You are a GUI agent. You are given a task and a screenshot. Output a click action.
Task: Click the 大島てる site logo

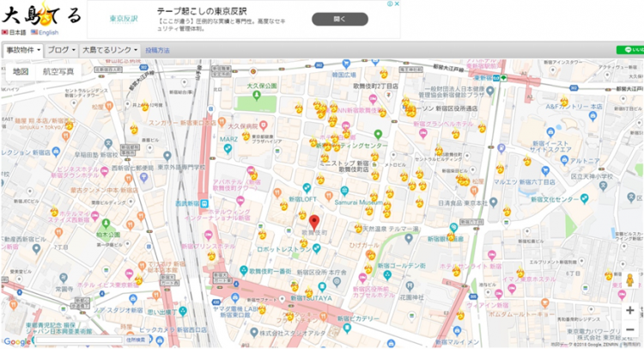(x=41, y=14)
